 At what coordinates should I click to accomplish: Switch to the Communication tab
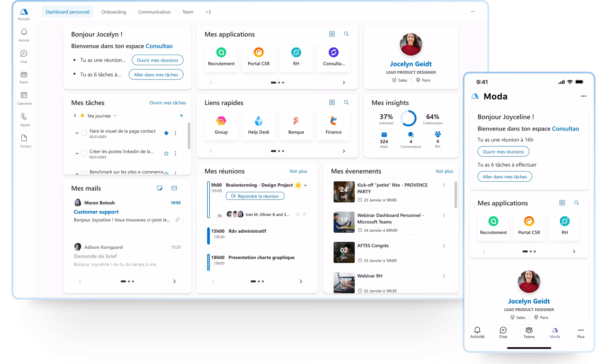[x=154, y=12]
